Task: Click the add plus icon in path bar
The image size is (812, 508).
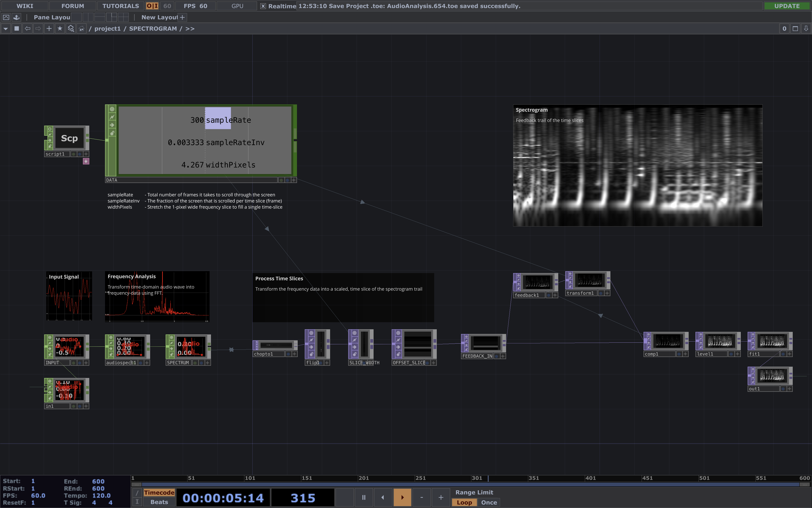Action: (49, 28)
